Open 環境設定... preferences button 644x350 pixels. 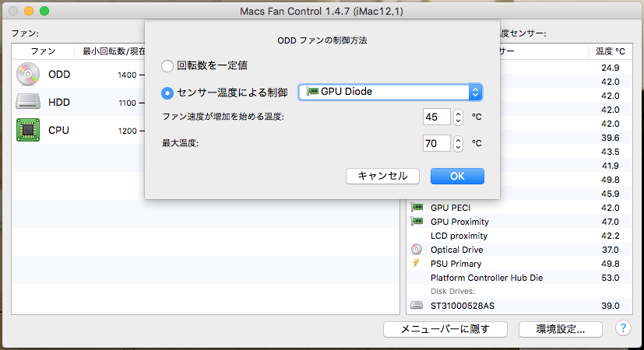click(560, 329)
